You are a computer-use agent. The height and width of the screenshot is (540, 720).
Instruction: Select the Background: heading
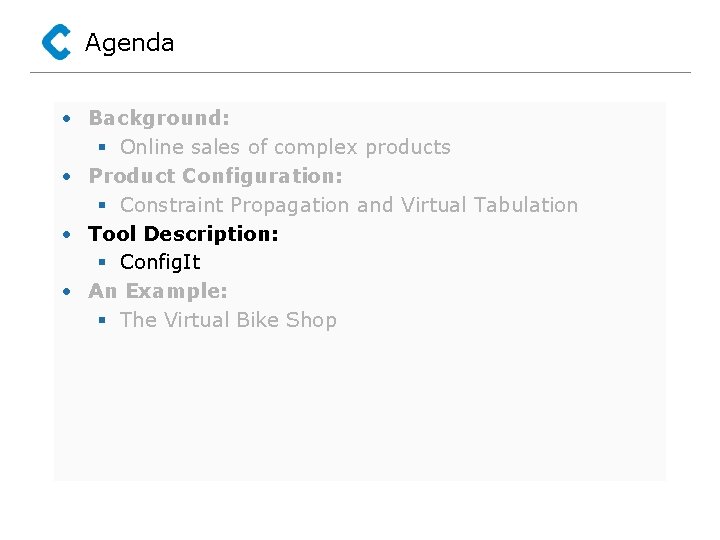click(x=159, y=118)
